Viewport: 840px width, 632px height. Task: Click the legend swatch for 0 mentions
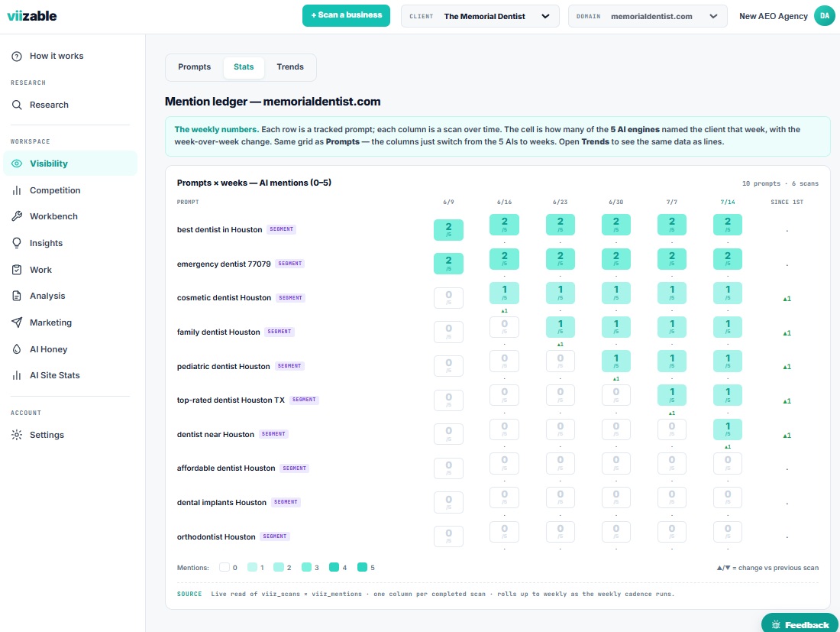pyautogui.click(x=225, y=567)
